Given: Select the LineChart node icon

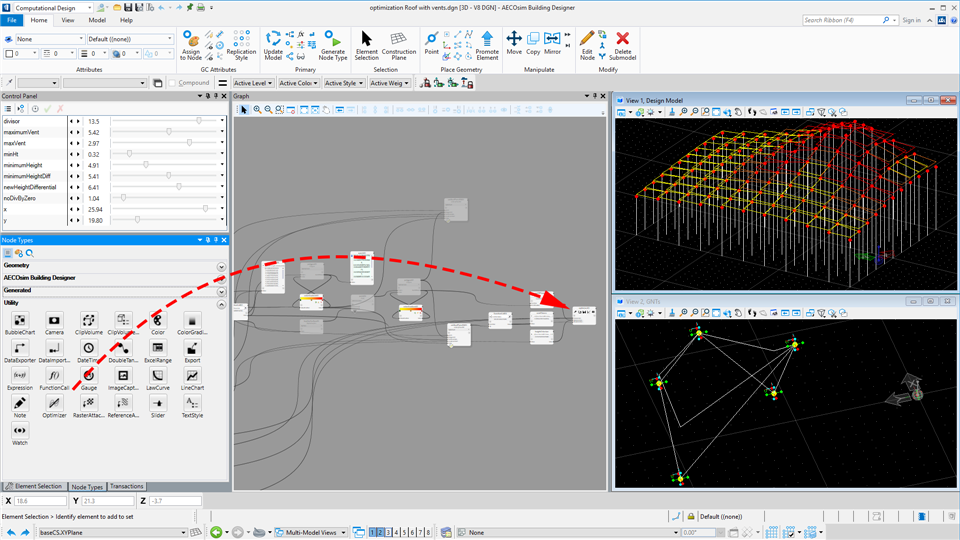Looking at the screenshot, I should point(192,377).
